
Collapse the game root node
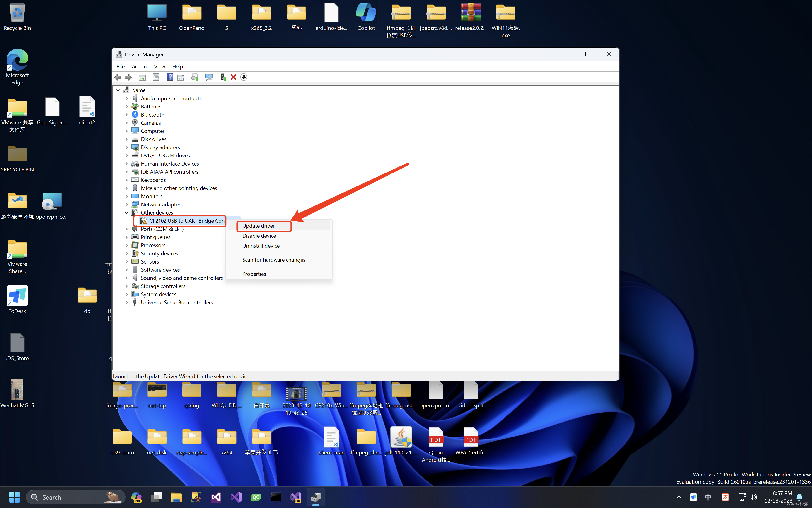118,90
